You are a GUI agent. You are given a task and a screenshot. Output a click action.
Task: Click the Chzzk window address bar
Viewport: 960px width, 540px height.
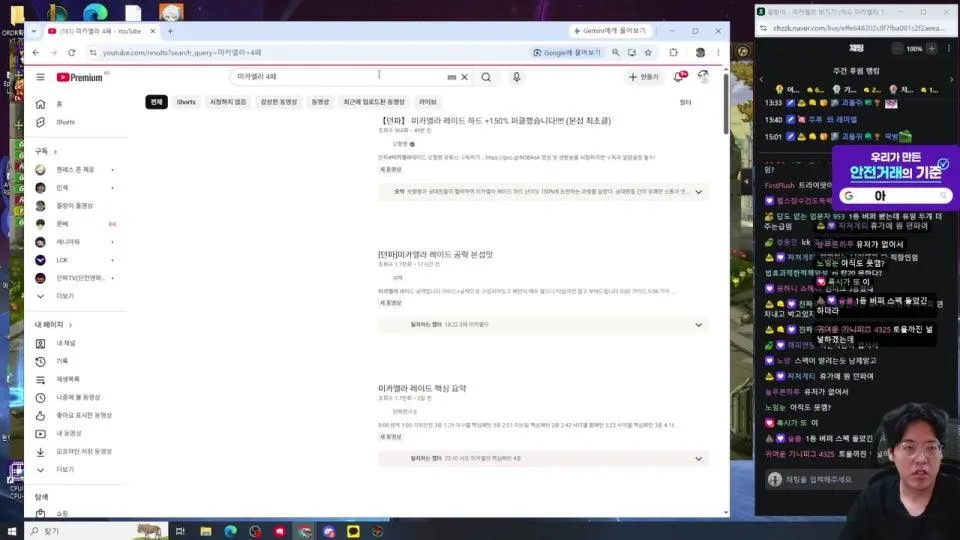tap(857, 28)
